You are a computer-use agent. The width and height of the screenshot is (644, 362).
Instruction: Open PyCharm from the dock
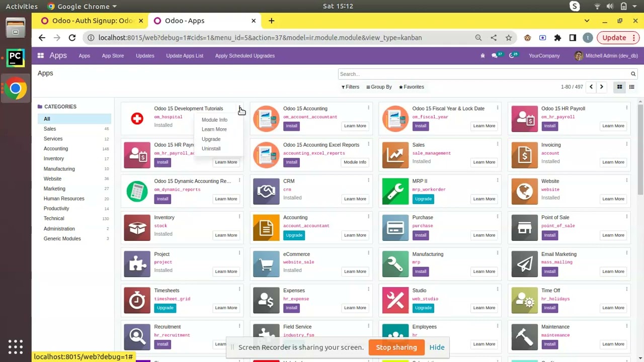tap(16, 58)
